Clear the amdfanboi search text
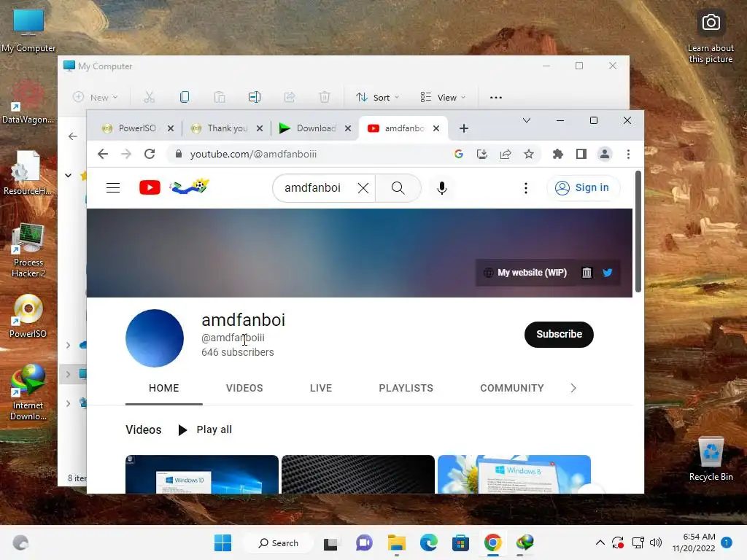This screenshot has height=560, width=747. 363,188
